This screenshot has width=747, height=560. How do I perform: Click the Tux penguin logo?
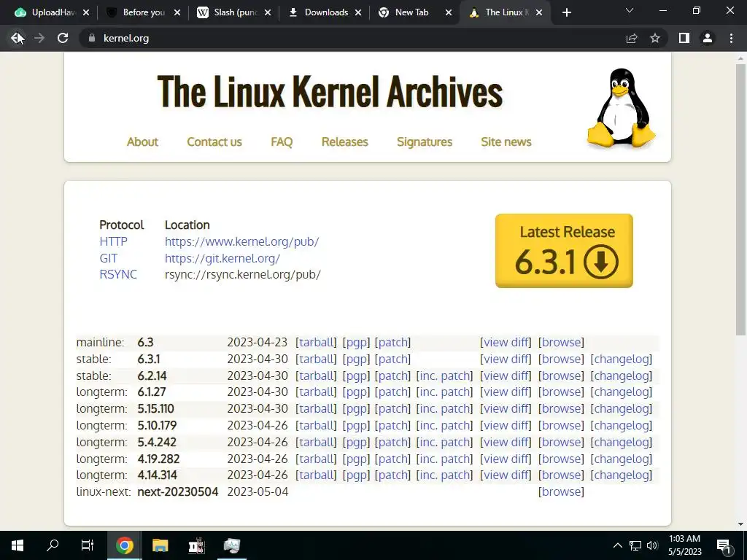click(x=622, y=108)
